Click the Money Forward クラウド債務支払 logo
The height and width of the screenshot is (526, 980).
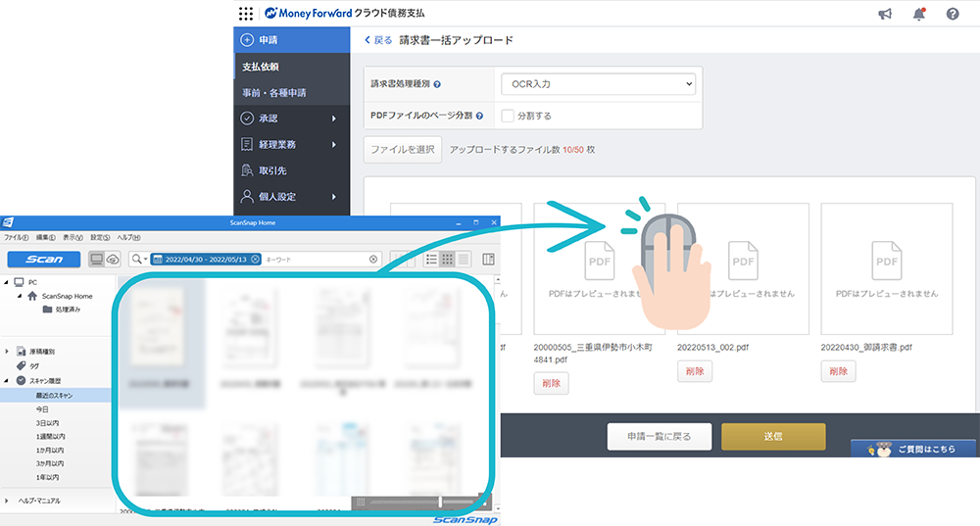click(x=344, y=13)
